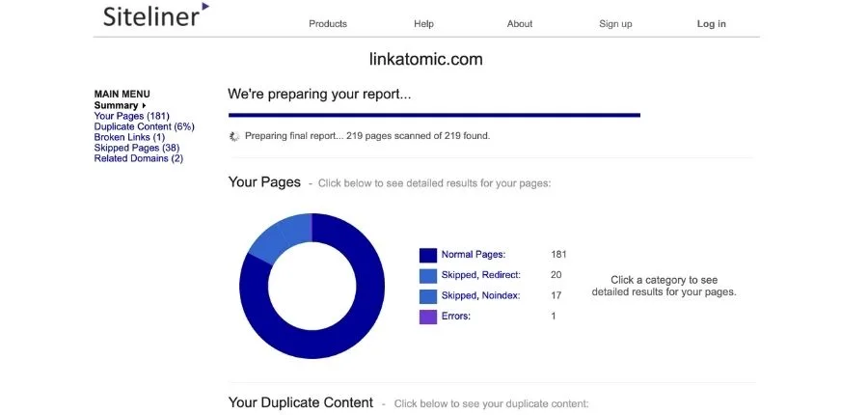
Task: Open the Products menu
Action: coord(328,24)
